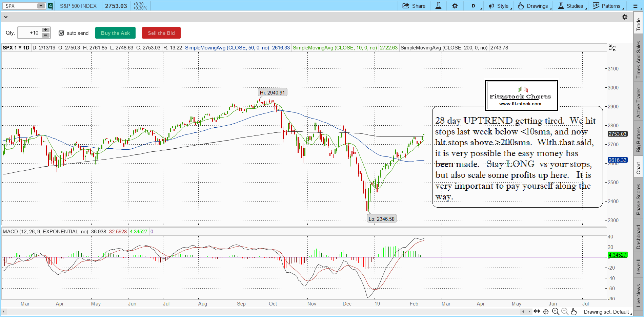Toggle the auto send checkbox
Image resolution: width=644 pixels, height=317 pixels.
pos(61,33)
